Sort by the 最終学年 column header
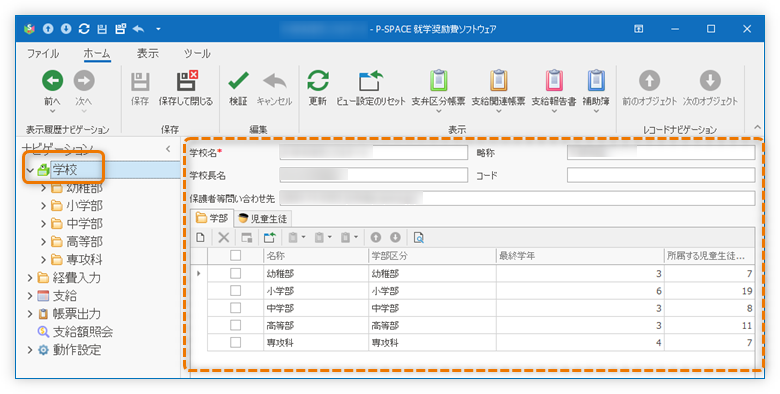 click(x=580, y=256)
